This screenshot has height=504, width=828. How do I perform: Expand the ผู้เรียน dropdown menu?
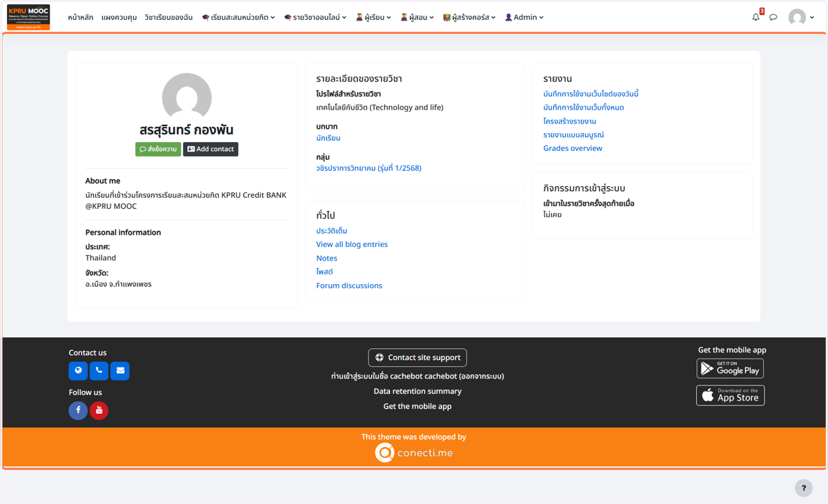point(373,17)
